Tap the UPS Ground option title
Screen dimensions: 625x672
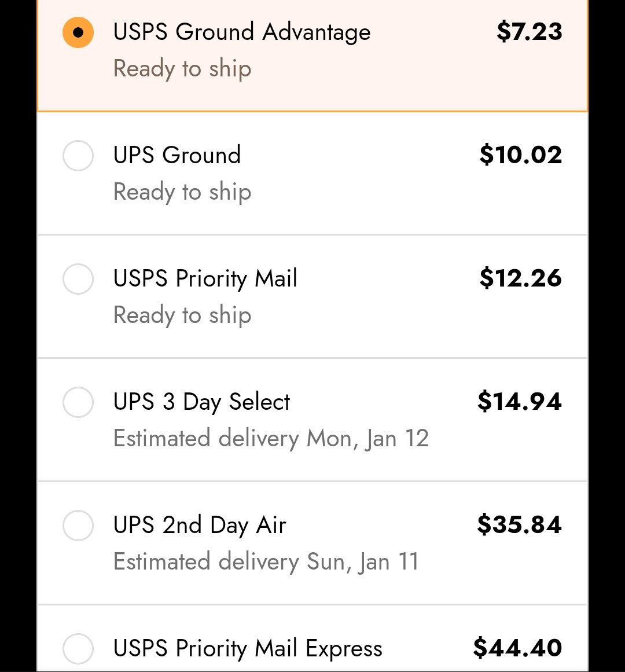(177, 155)
